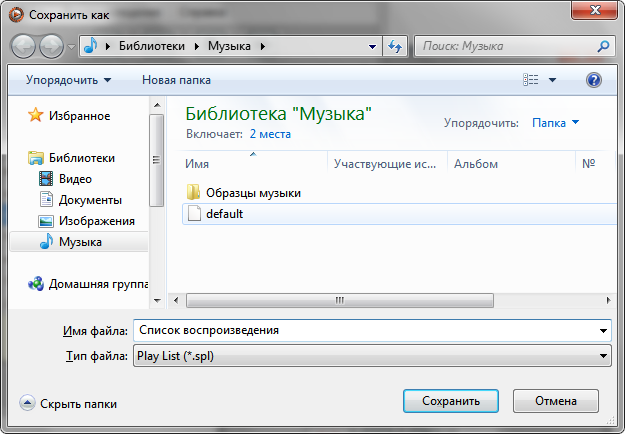This screenshot has width=625, height=434.
Task: Expand the arrow after Музыка breadcrumb
Action: pyautogui.click(x=263, y=47)
